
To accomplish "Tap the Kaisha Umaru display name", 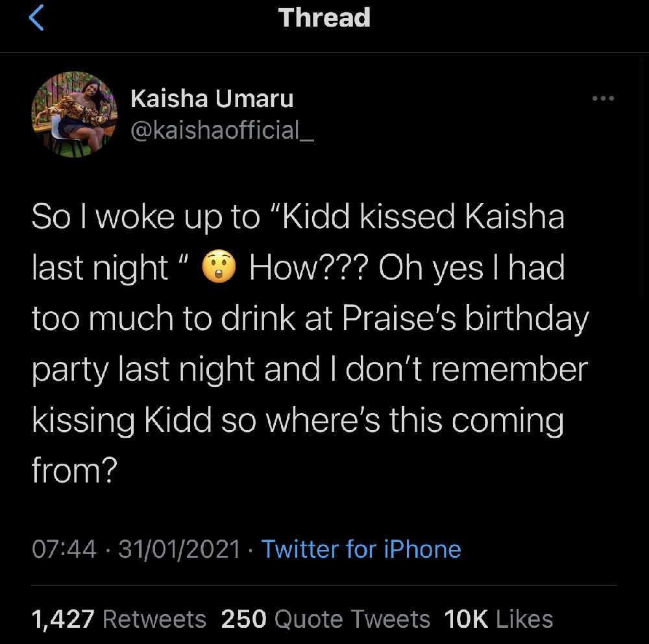I will pos(212,99).
